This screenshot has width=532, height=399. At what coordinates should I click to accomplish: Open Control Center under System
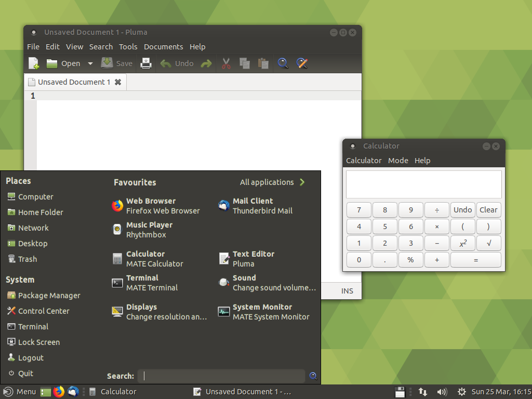coord(38,311)
